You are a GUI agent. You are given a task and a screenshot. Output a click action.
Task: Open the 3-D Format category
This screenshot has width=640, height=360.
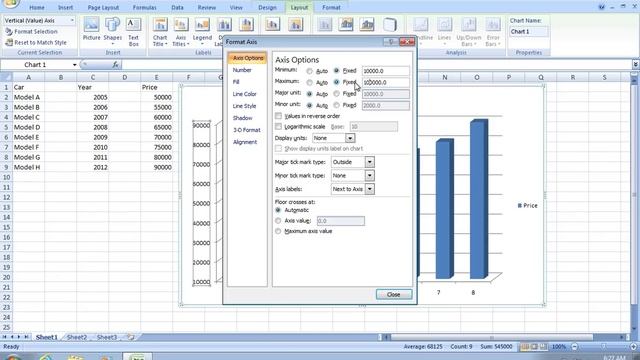tap(247, 130)
